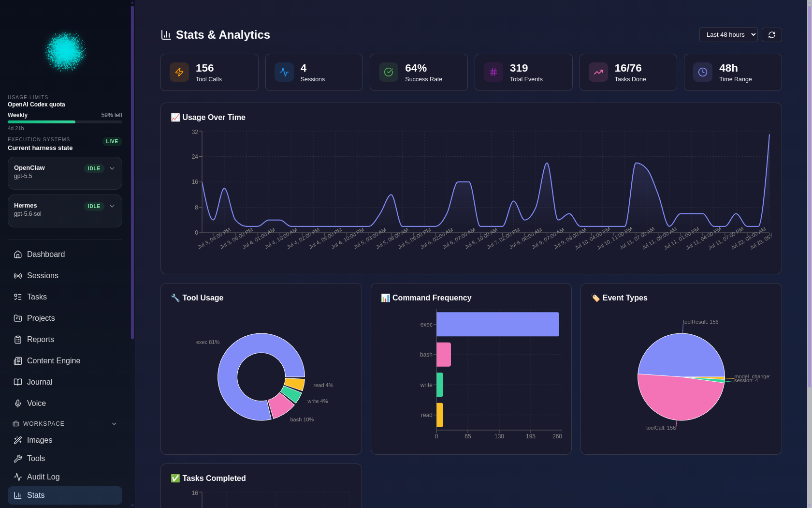Image resolution: width=812 pixels, height=508 pixels.
Task: Expand the Hermes harness chevron
Action: click(112, 206)
